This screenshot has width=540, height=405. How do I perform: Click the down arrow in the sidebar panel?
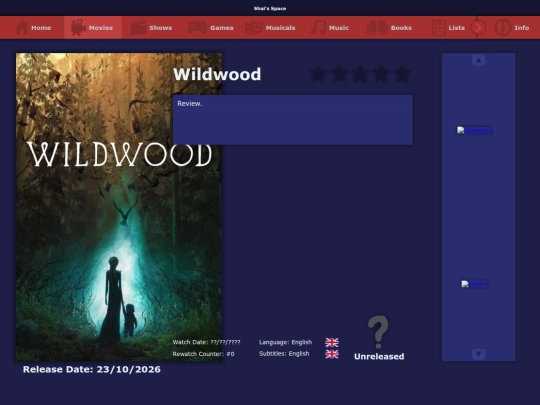478,354
